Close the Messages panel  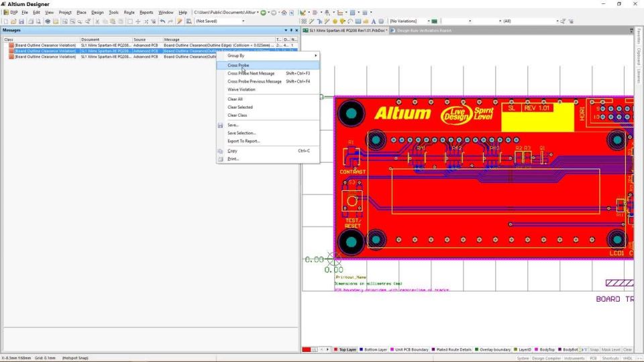coord(297,30)
